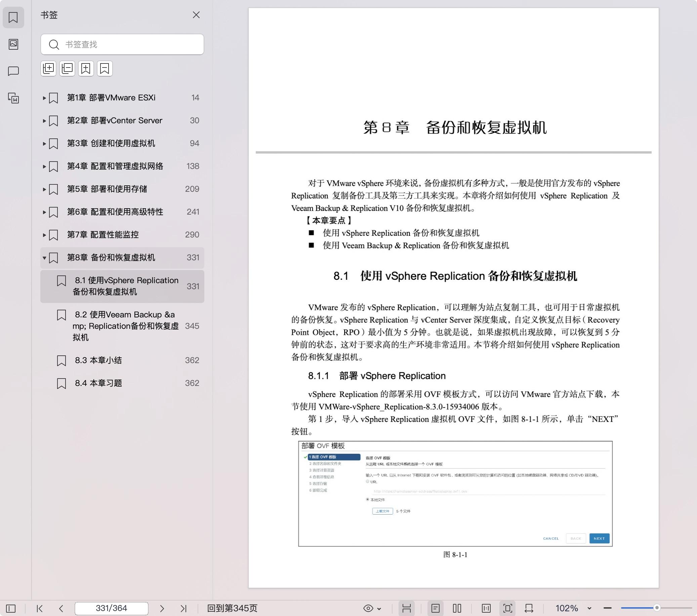Expand the 第7章 配置性能监控 bookmark
The width and height of the screenshot is (697, 616).
point(44,235)
